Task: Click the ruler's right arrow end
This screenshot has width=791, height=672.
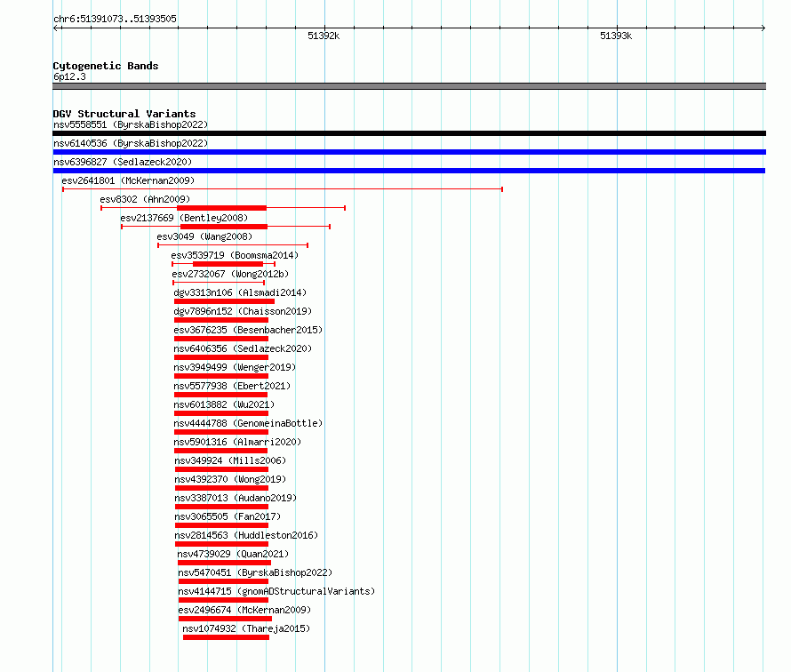Action: [763, 28]
